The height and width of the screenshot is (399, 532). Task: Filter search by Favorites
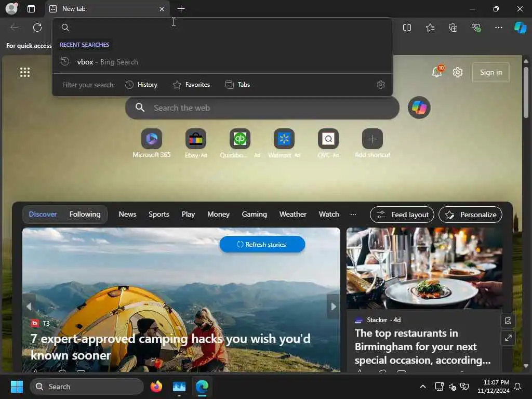(x=191, y=85)
